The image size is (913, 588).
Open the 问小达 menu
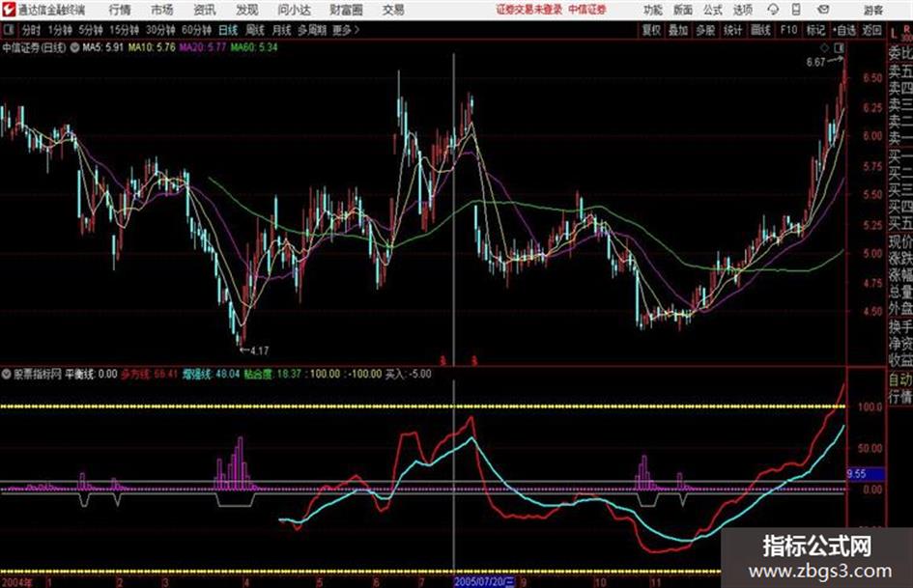294,10
